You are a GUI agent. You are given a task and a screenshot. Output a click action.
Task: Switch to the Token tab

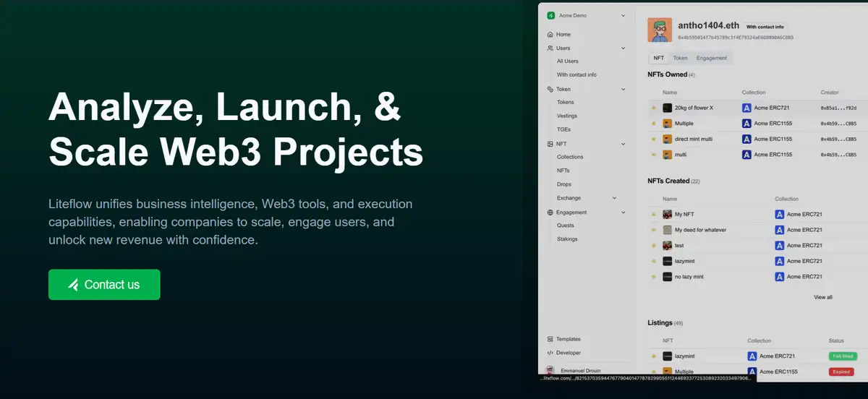680,58
